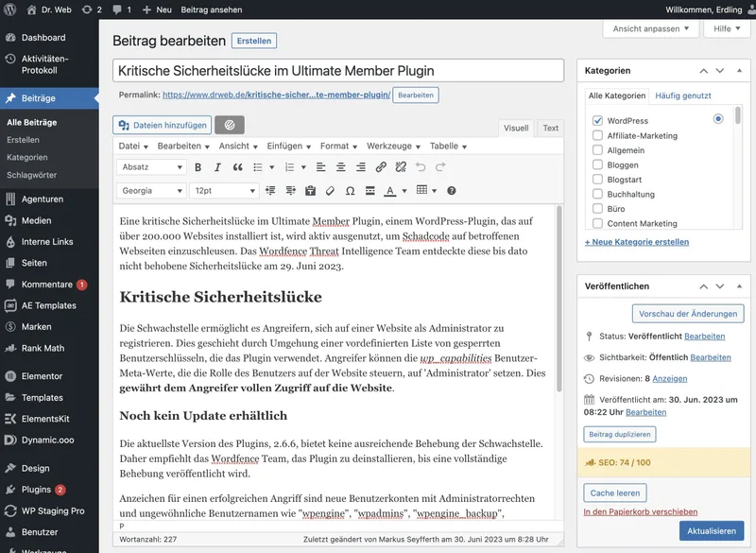The height and width of the screenshot is (553, 756).
Task: Open the Absatz paragraph format dropdown
Action: pyautogui.click(x=151, y=167)
